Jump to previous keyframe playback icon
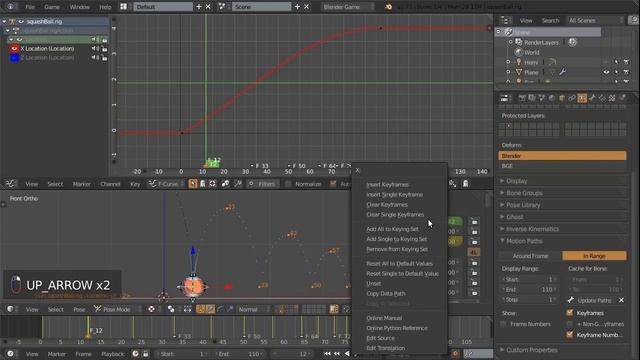This screenshot has width=640, height=360. pyautogui.click(x=337, y=354)
